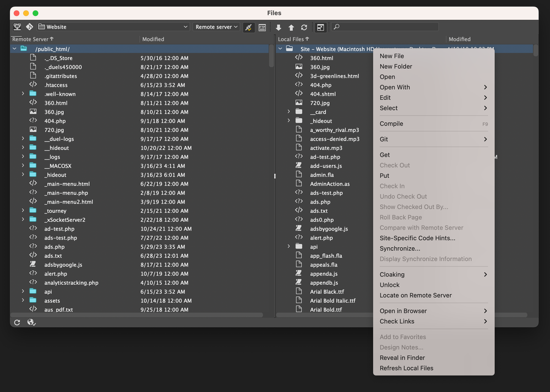The height and width of the screenshot is (392, 550).
Task: Click the refresh icon at the panel bottom
Action: pos(17,322)
